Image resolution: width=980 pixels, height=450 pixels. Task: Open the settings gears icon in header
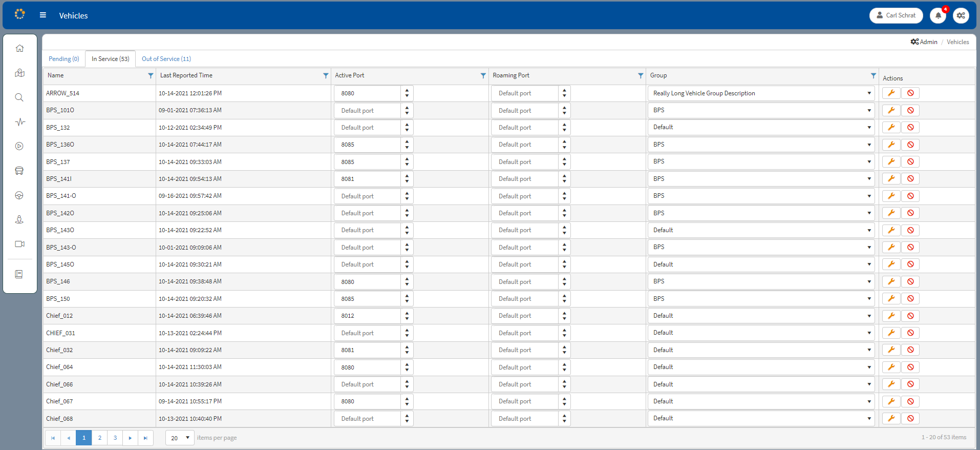click(961, 15)
